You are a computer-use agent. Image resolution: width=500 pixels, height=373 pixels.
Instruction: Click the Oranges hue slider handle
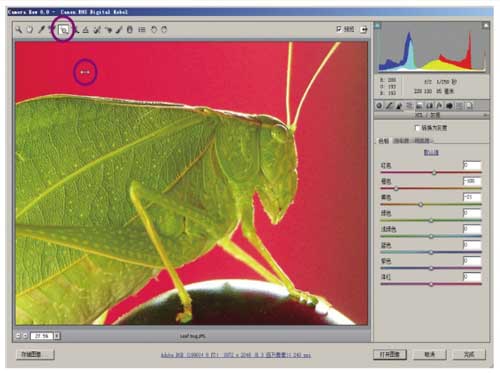tap(396, 189)
